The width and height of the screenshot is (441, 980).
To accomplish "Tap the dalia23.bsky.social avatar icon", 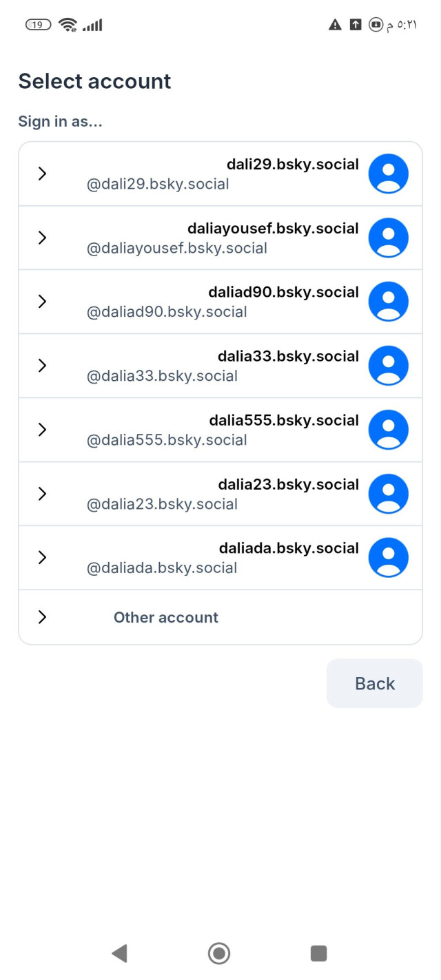I will pyautogui.click(x=389, y=494).
